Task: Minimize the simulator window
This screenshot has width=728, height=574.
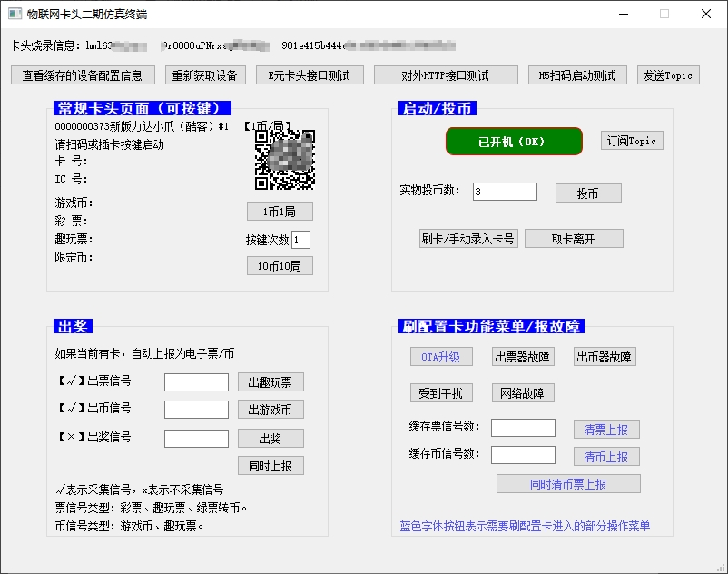Action: 624,14
